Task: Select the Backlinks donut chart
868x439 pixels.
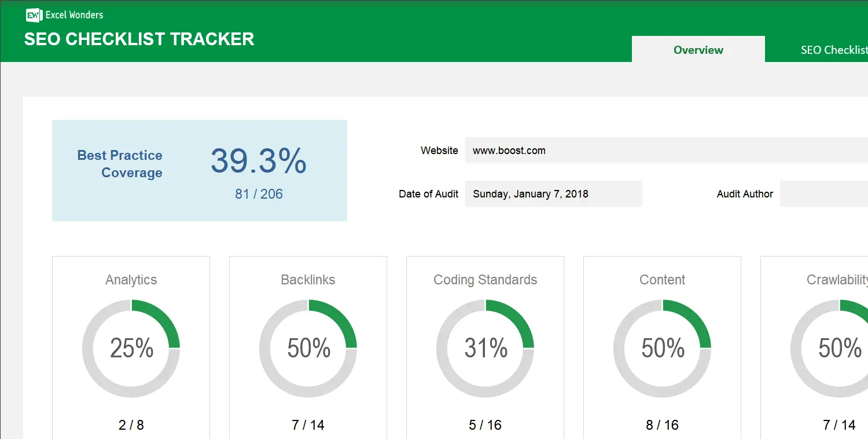Action: coord(308,347)
